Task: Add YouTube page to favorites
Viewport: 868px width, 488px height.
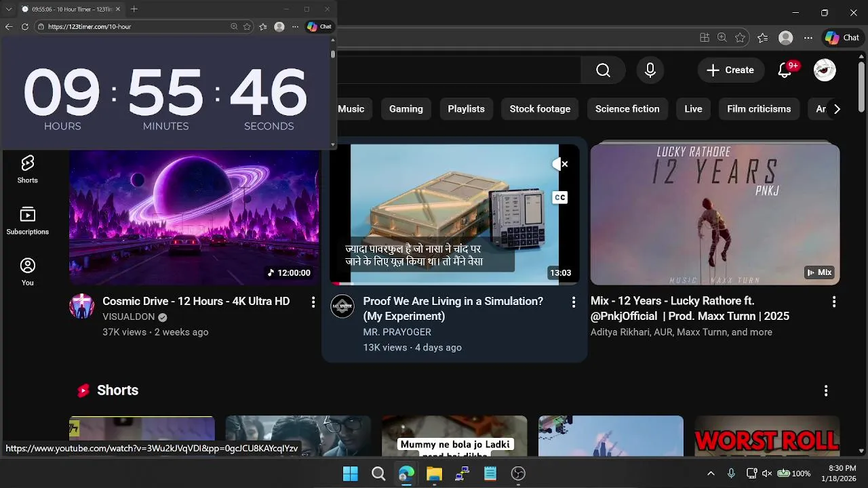Action: [x=741, y=38]
